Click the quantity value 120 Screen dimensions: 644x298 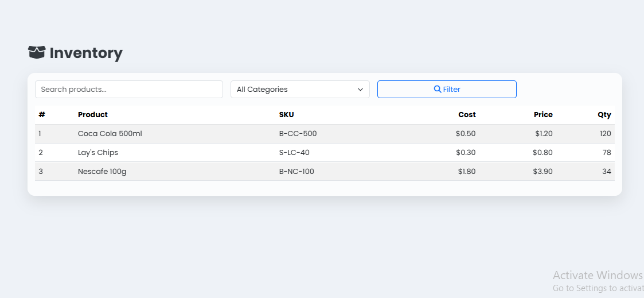(x=605, y=134)
